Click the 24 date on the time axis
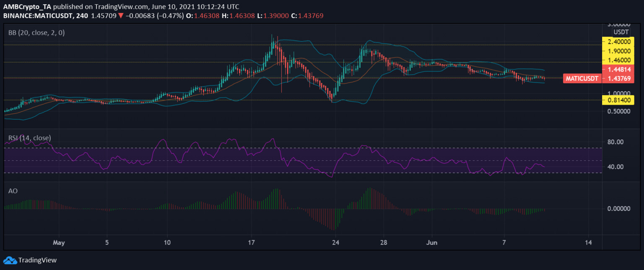 tap(335, 242)
